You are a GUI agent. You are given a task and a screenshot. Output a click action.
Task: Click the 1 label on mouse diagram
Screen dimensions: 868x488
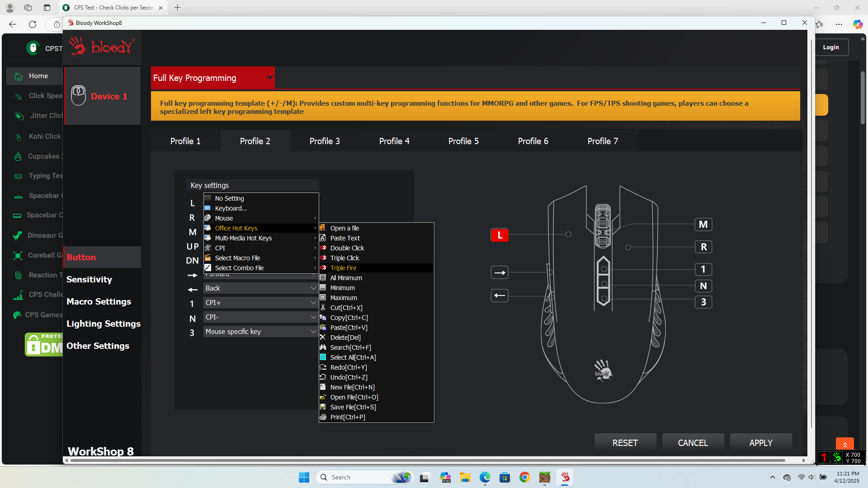tap(703, 270)
